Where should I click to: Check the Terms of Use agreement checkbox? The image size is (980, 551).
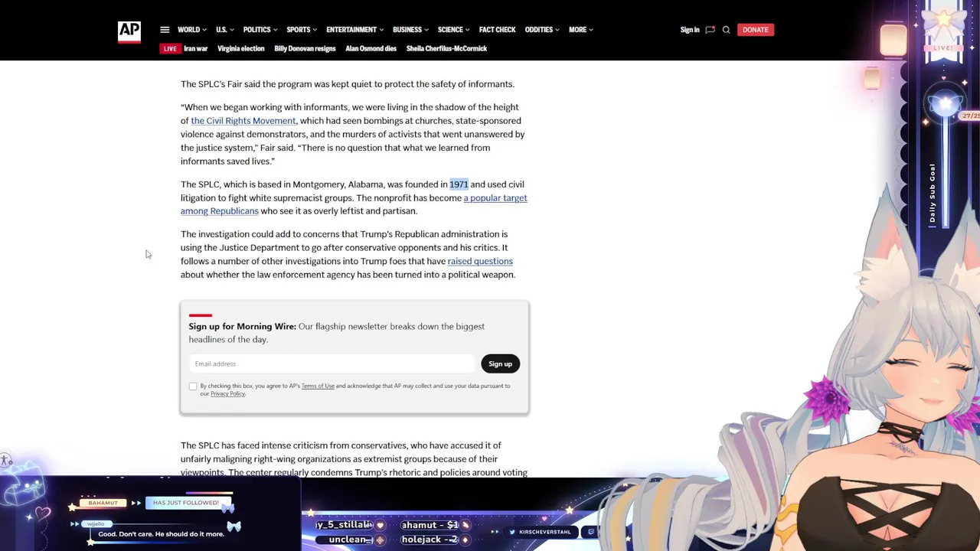(193, 386)
